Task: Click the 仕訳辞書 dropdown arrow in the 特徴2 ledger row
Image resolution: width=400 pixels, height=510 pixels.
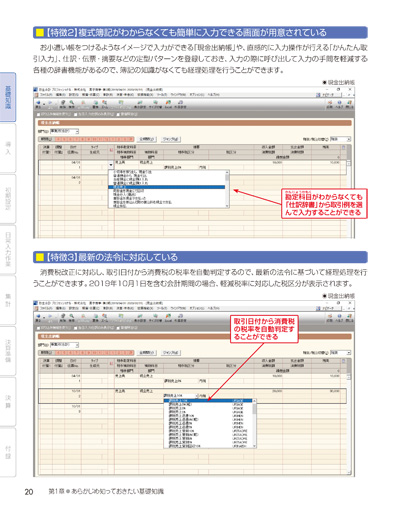Action: [x=111, y=165]
